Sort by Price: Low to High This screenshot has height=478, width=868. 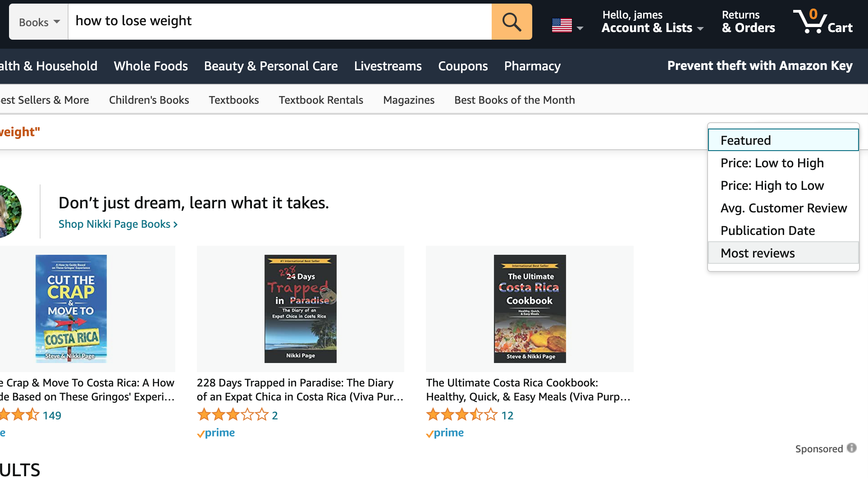pos(783,163)
